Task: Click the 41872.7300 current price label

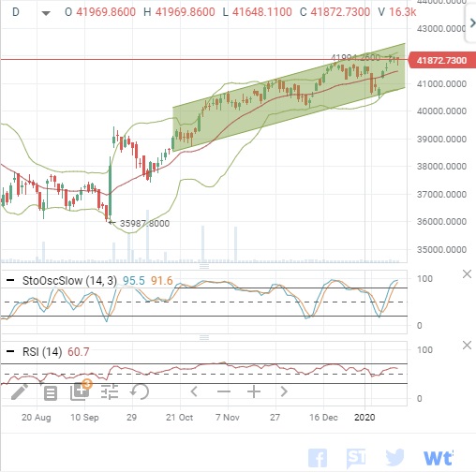Action: click(x=442, y=60)
